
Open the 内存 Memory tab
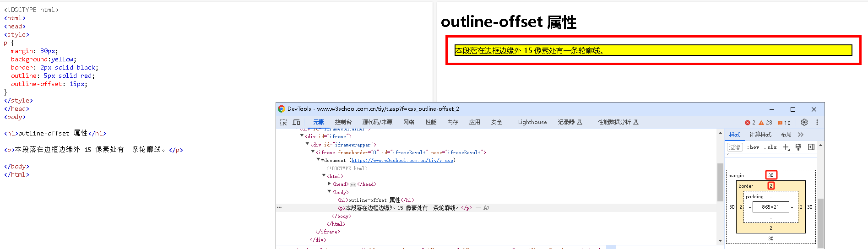(x=453, y=122)
